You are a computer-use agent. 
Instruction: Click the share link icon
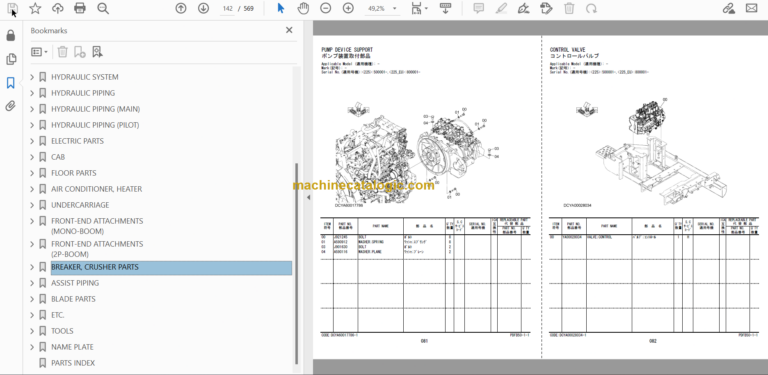click(x=729, y=8)
